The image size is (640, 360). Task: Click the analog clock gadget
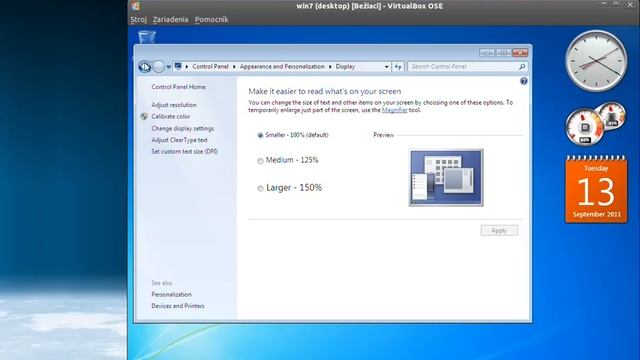(x=596, y=61)
